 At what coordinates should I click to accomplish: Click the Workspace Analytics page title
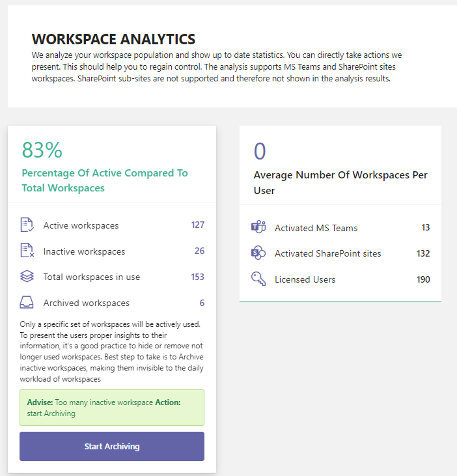pos(113,39)
